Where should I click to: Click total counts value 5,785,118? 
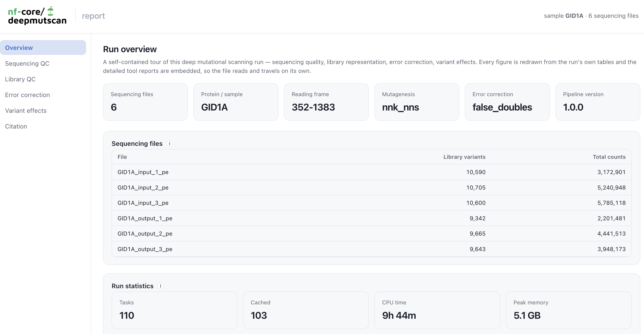[x=611, y=203]
